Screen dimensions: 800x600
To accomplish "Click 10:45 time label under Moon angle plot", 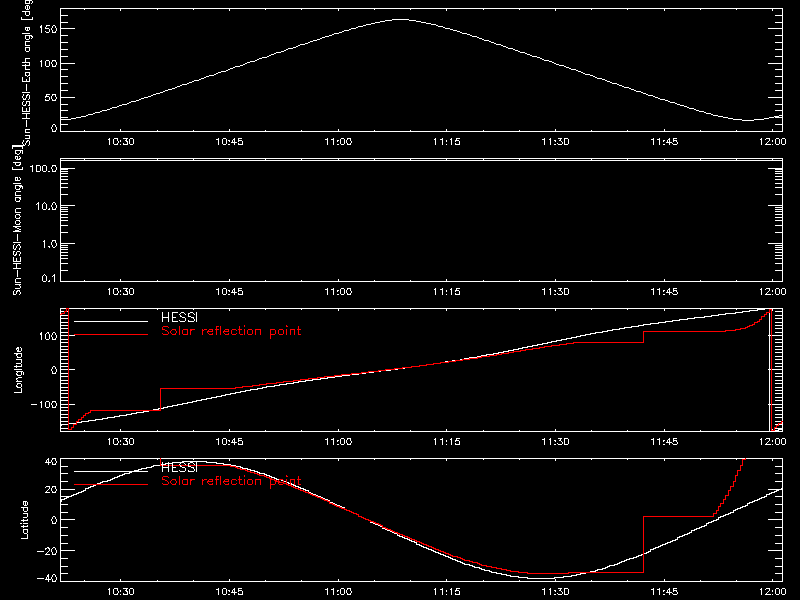I will [x=229, y=291].
